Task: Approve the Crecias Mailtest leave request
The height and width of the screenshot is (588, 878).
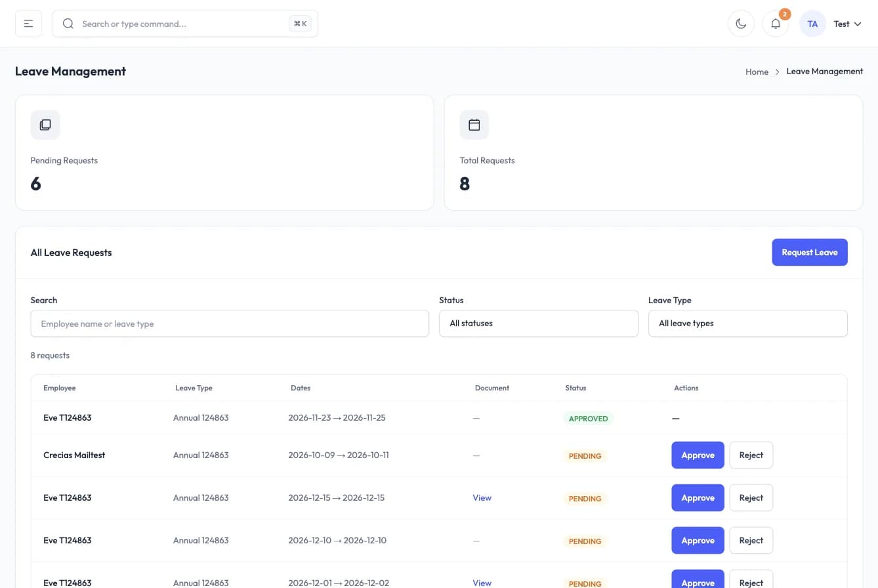Action: point(698,455)
